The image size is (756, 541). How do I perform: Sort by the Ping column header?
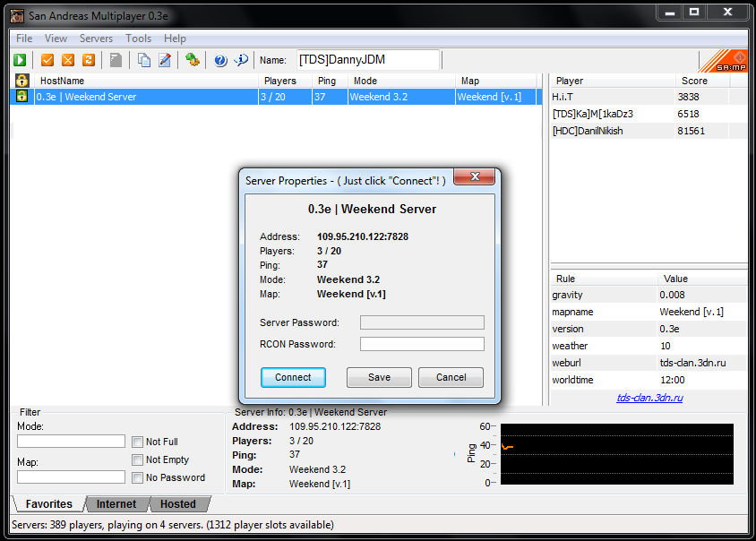coord(331,81)
